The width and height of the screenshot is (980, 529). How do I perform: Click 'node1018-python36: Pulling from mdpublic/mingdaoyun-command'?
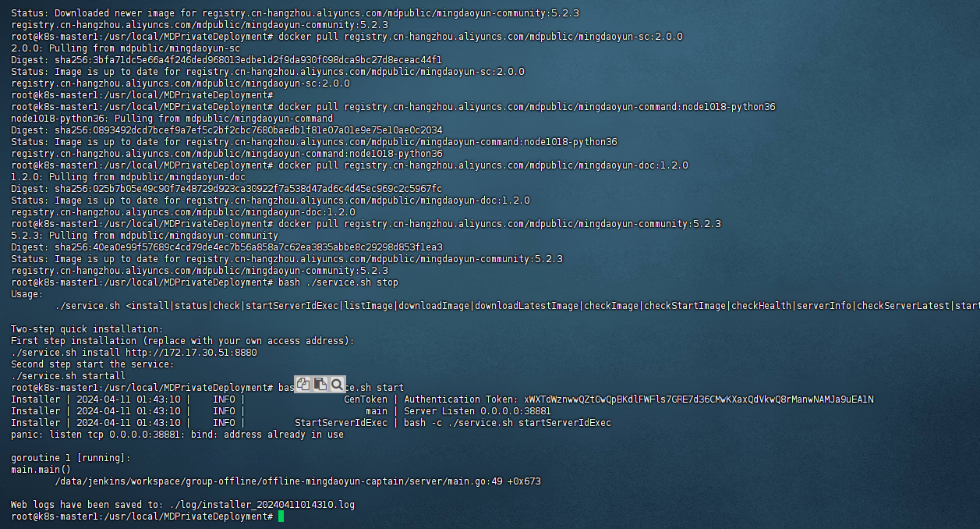pyautogui.click(x=172, y=119)
